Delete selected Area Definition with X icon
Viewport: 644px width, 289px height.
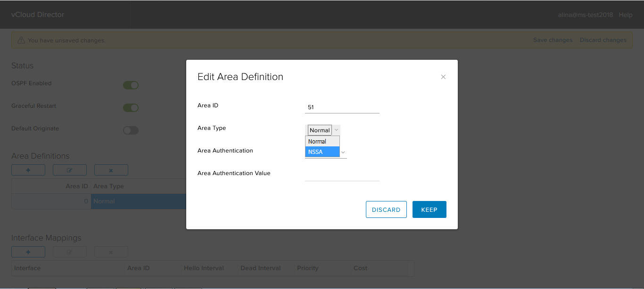[111, 170]
